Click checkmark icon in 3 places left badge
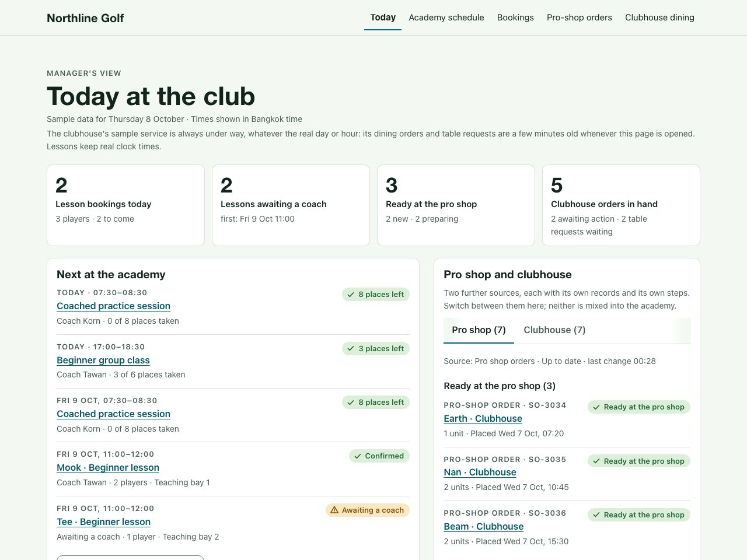Screen dimensions: 747x560 [x=351, y=349]
